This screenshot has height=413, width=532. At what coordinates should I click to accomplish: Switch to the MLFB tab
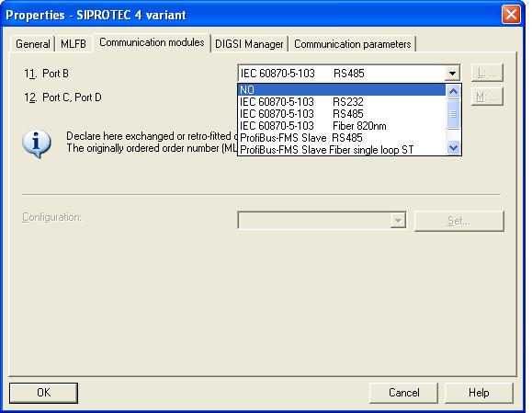pyautogui.click(x=74, y=44)
